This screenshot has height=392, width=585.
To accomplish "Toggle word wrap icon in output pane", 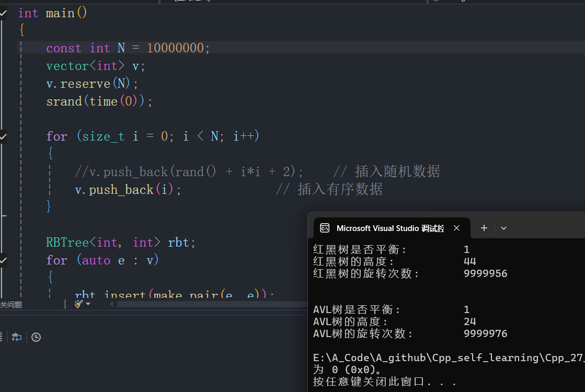I will coord(16,337).
